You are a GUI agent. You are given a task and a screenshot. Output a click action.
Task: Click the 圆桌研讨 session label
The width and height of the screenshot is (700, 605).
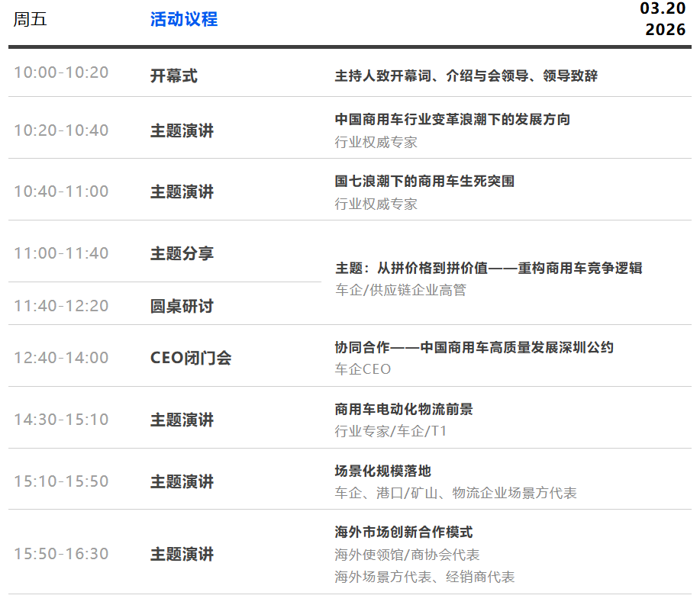[182, 306]
